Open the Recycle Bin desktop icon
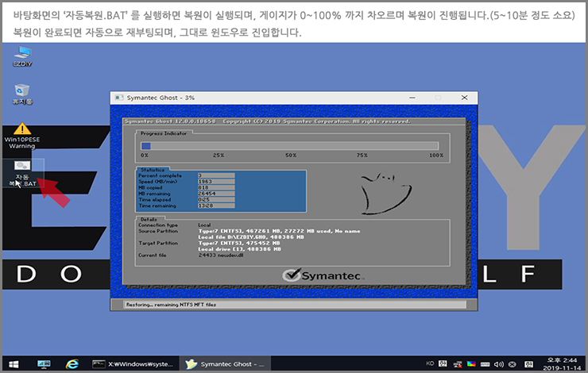588x373 pixels. pos(22,94)
